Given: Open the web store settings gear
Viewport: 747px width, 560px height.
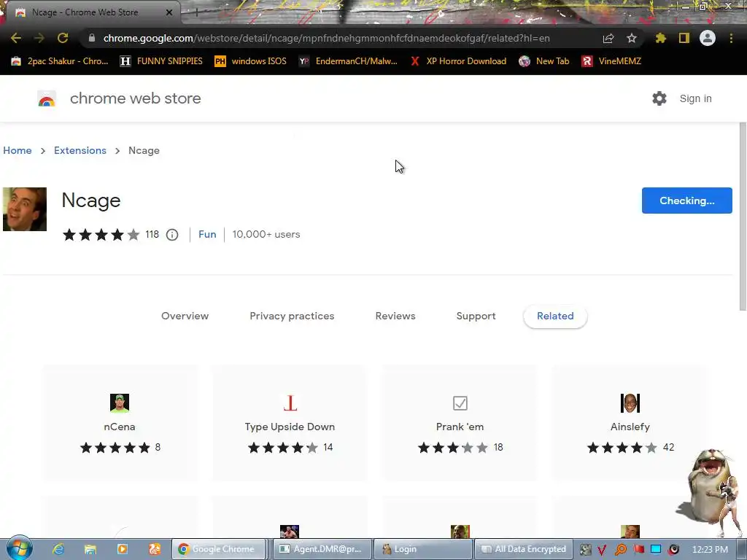Looking at the screenshot, I should tap(659, 98).
